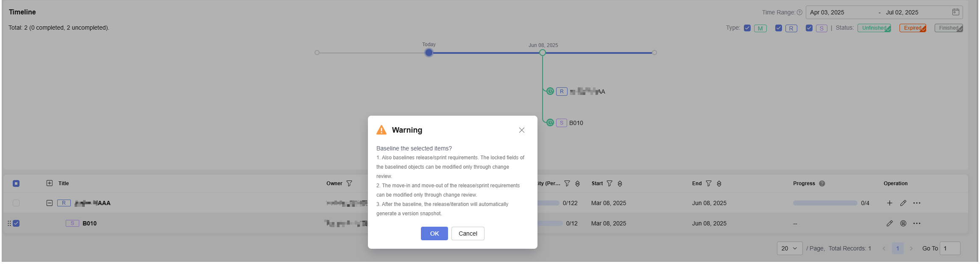
Task: Open B010 sprint on the timeline
Action: [576, 123]
